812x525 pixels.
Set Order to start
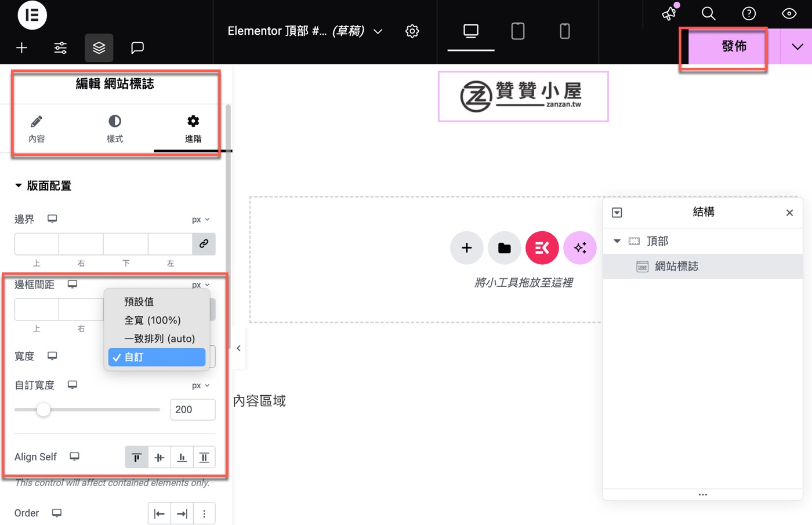coord(159,513)
